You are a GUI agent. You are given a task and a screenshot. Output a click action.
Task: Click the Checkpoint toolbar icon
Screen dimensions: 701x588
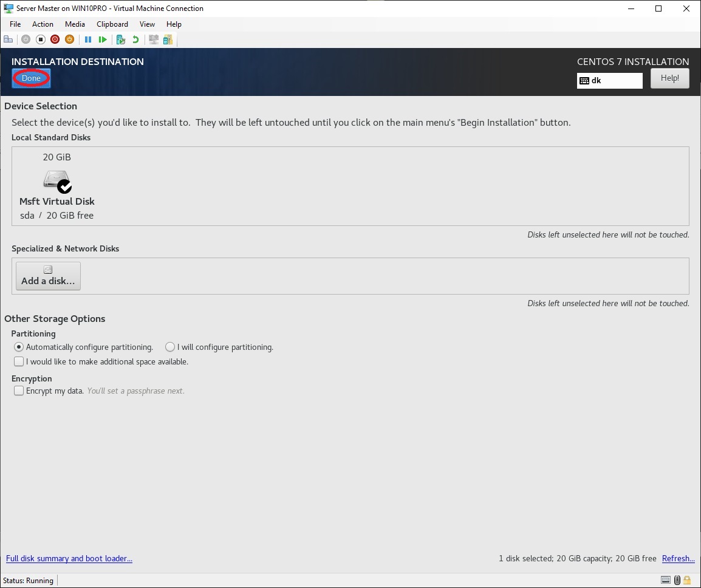pyautogui.click(x=121, y=39)
